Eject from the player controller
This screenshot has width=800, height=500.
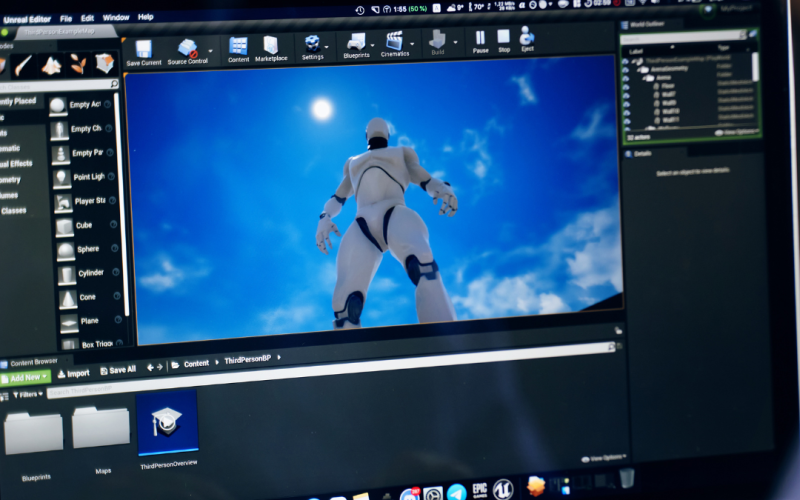[527, 36]
